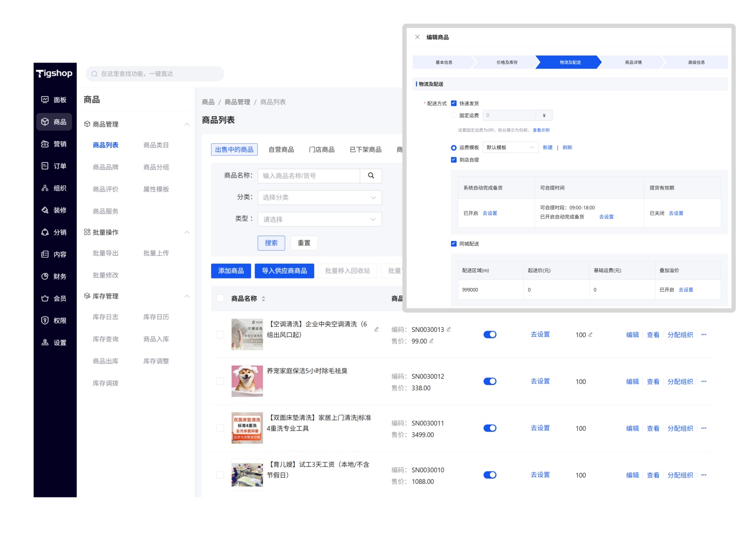The width and height of the screenshot is (747, 560).
Task: Open the 营销 marketing sidebar icon
Action: click(45, 144)
